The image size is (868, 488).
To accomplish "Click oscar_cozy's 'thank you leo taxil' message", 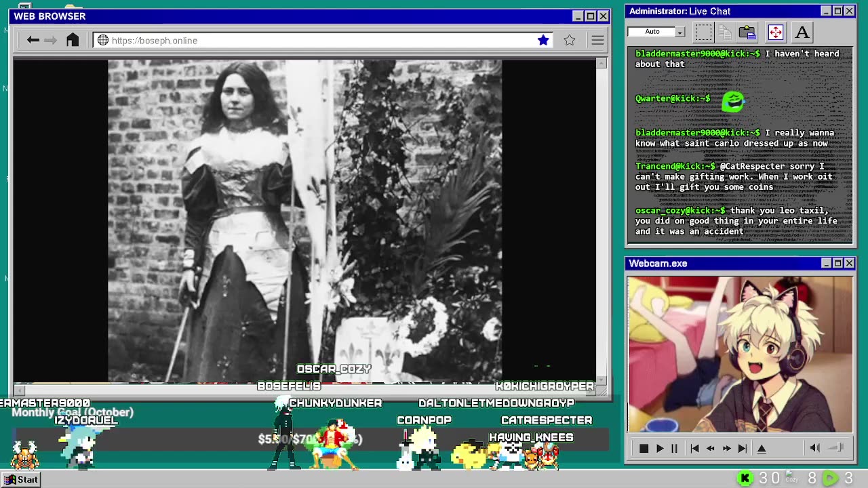I will (x=736, y=221).
